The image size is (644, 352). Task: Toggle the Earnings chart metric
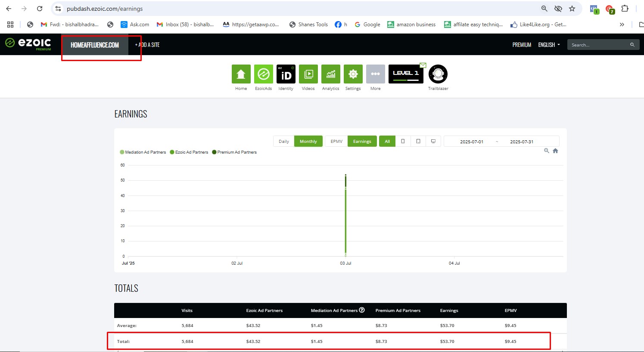[362, 141]
